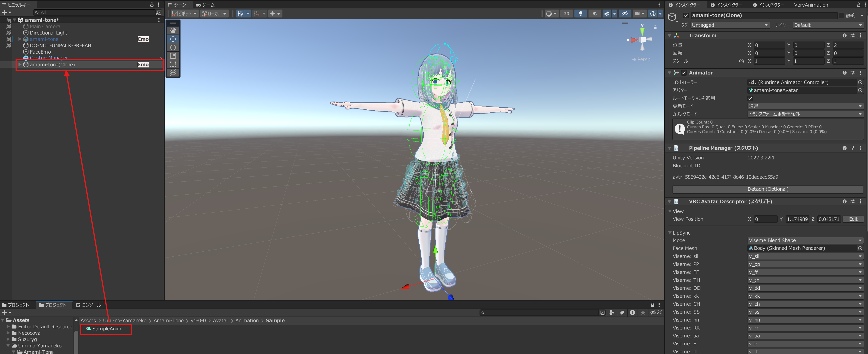Click View Position Edit button
Viewport: 868px width, 354px height.
[x=853, y=219]
